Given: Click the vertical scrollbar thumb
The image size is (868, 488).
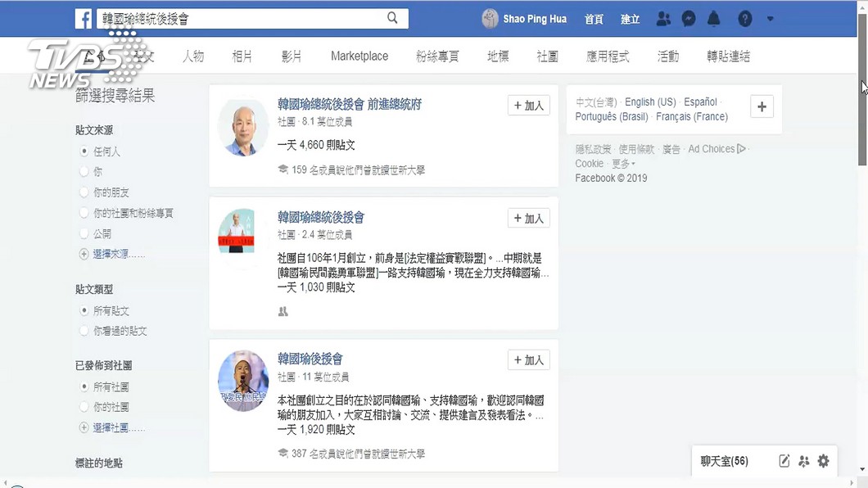Looking at the screenshot, I should click(x=862, y=89).
